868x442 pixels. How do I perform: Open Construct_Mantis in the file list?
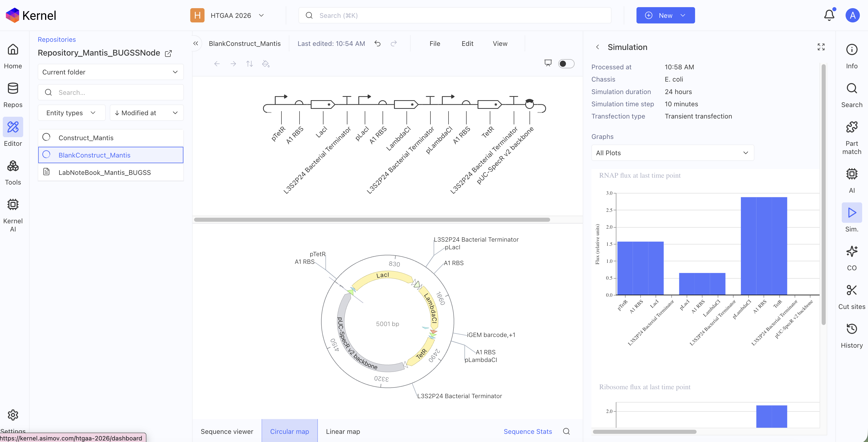(111, 138)
